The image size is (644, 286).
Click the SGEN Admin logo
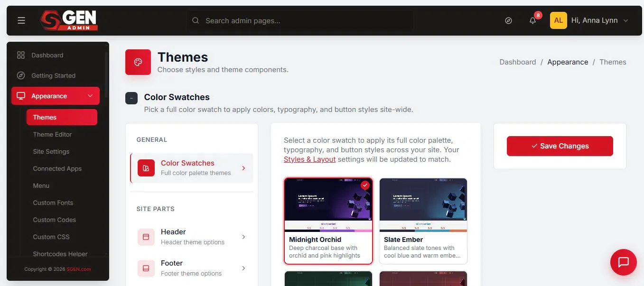69,20
